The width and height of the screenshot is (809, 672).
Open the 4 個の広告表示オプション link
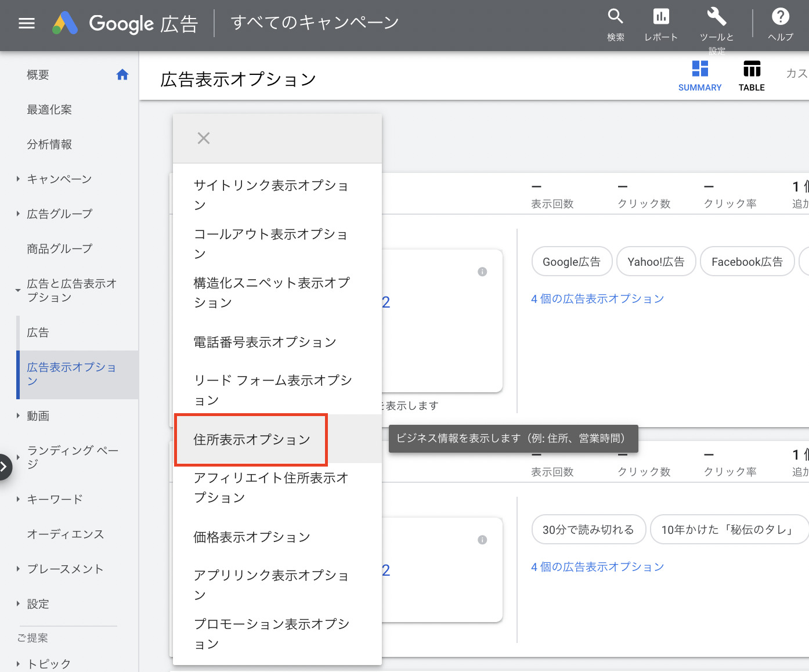point(598,298)
